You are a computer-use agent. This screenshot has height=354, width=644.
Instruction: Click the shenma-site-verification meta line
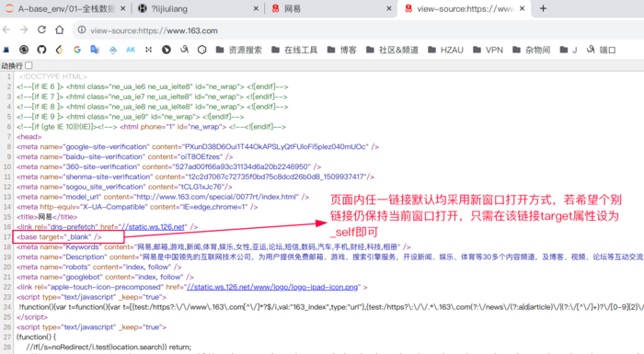click(x=195, y=177)
